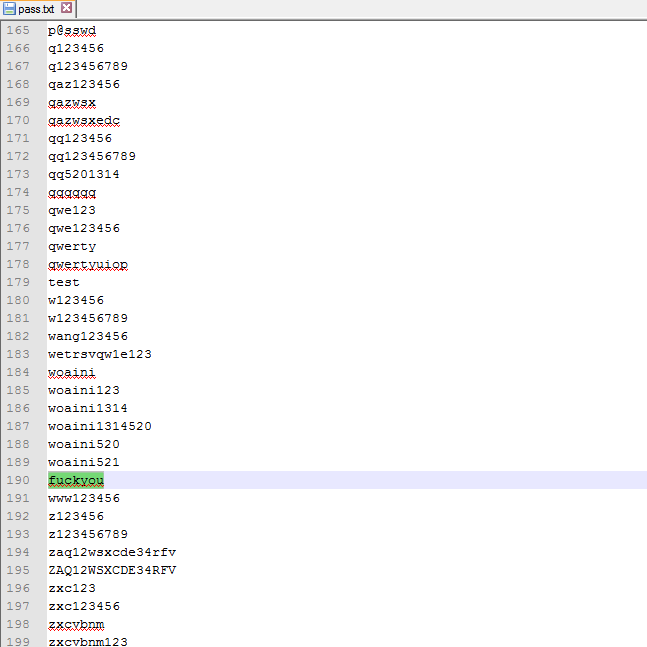Click the text 'qaz123456' on line 168
This screenshot has height=647, width=647.
84,85
